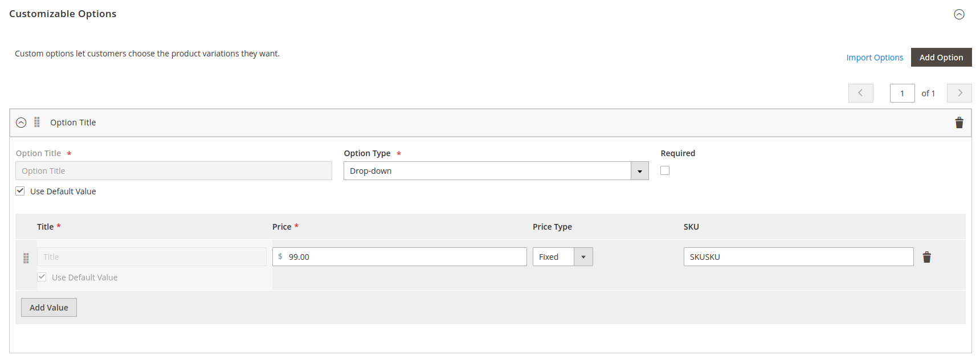This screenshot has width=980, height=359.
Task: Go to next page with right arrow
Action: click(959, 93)
